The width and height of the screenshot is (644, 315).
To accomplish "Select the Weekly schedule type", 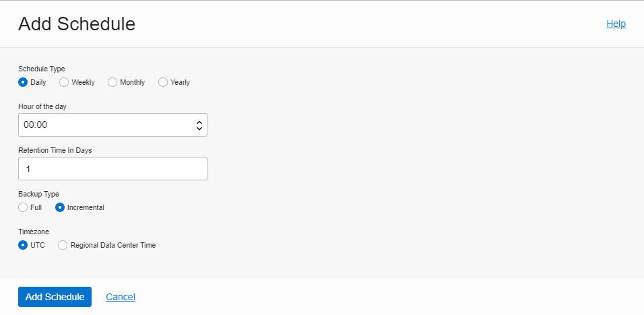I will 64,82.
